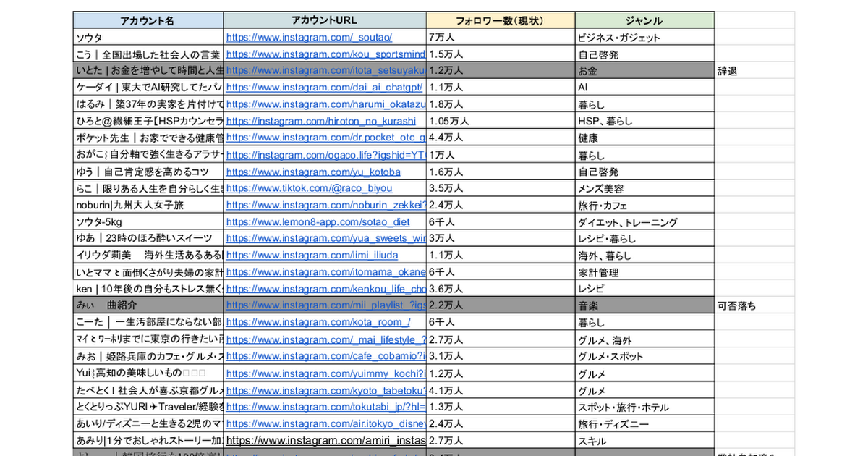This screenshot has width=868, height=456.
Task: Select the AI genre cell
Action: 644,87
